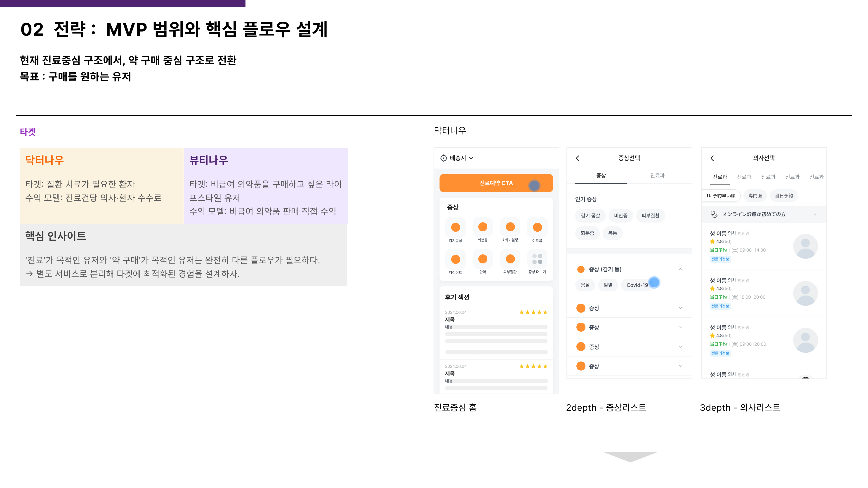
Task: Switch to 진료과 tab in 증상선택 screen
Action: click(x=657, y=176)
